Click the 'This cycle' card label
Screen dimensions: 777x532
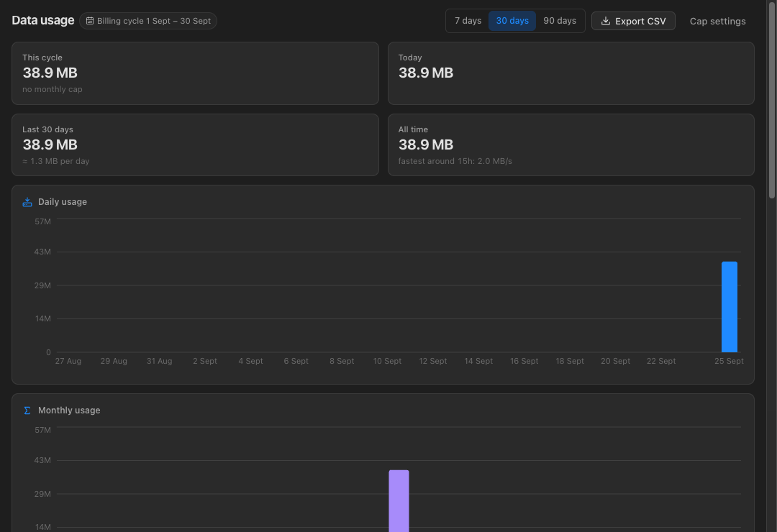point(42,58)
